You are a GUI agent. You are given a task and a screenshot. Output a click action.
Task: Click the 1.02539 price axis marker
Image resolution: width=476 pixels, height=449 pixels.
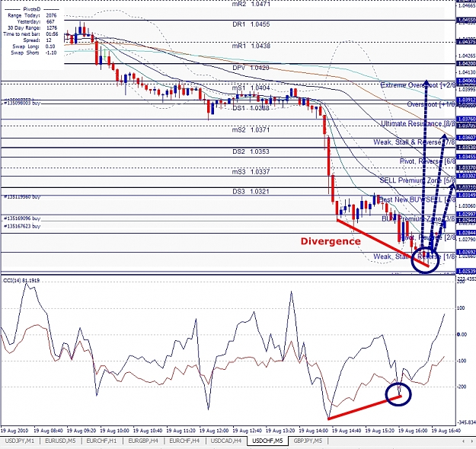click(466, 271)
